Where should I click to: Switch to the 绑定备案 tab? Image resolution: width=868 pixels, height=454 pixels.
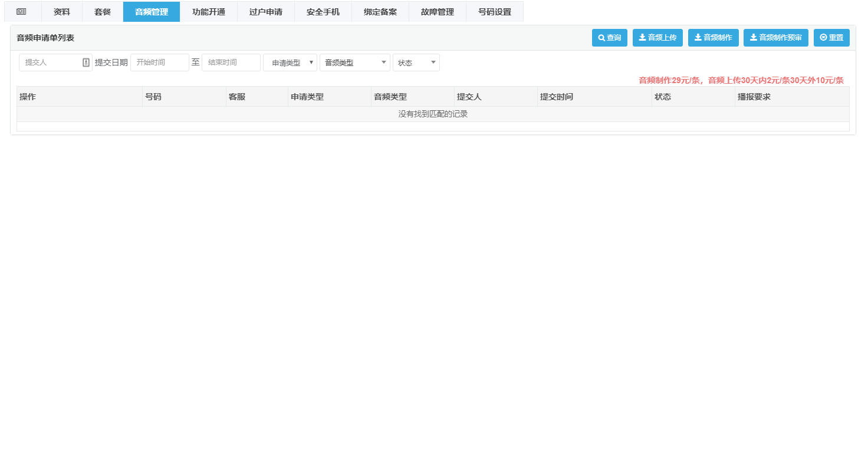[380, 12]
